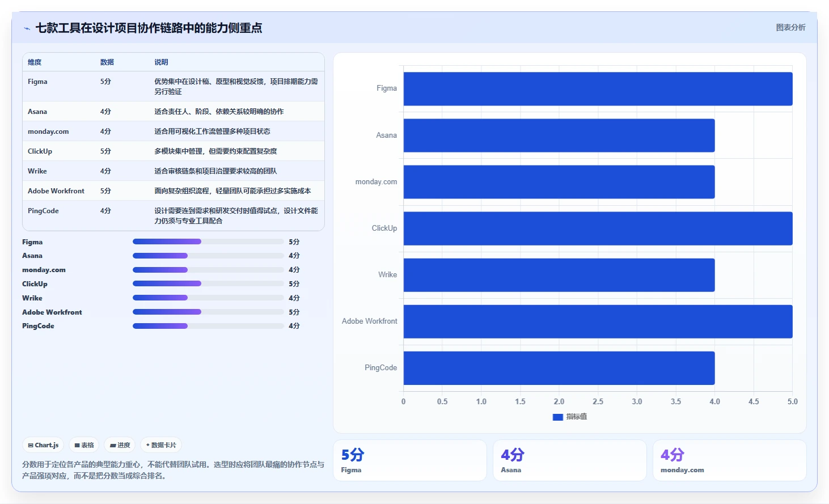Click the Adobe Workfront bar in the chart
This screenshot has width=829, height=504.
coord(598,321)
